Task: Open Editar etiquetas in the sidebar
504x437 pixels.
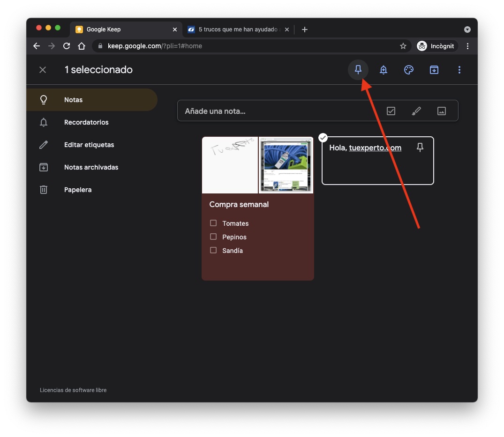Action: click(x=89, y=145)
